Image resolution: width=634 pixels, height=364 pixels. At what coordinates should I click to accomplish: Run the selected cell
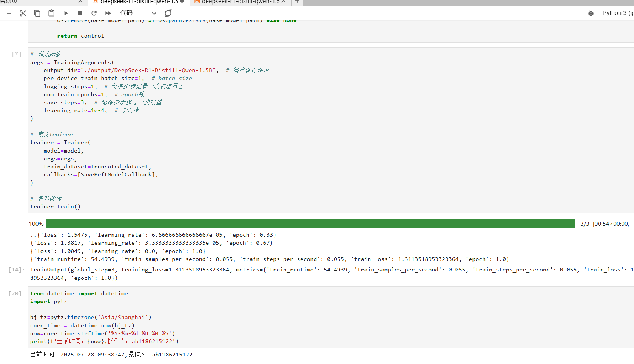tap(66, 13)
